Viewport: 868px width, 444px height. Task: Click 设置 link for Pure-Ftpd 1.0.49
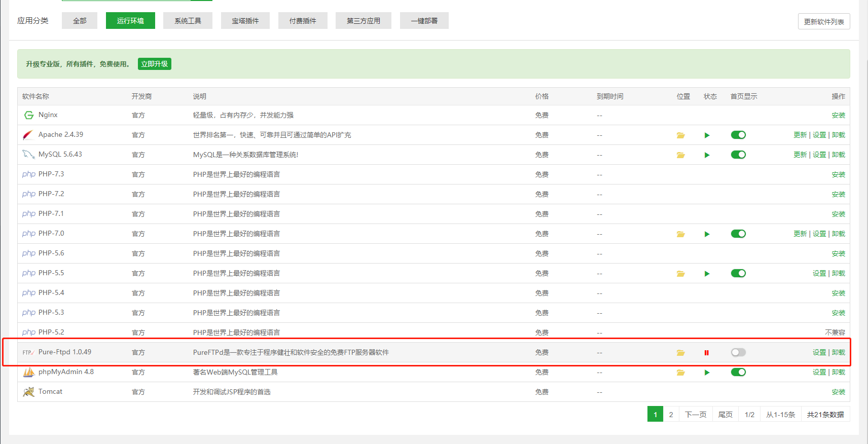(x=819, y=352)
